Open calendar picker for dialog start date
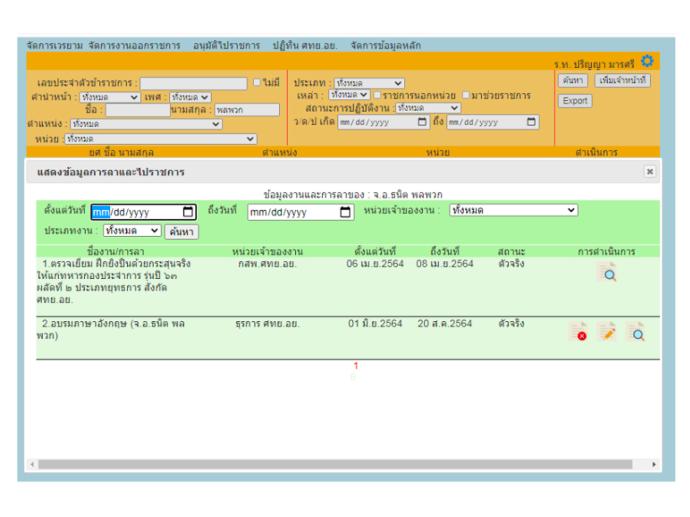The image size is (690, 517). point(189,211)
